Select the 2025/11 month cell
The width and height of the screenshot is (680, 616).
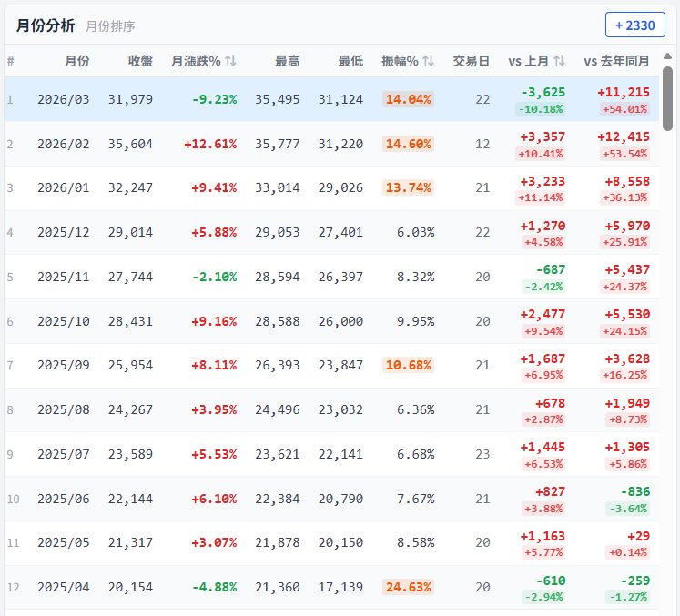pyautogui.click(x=64, y=277)
